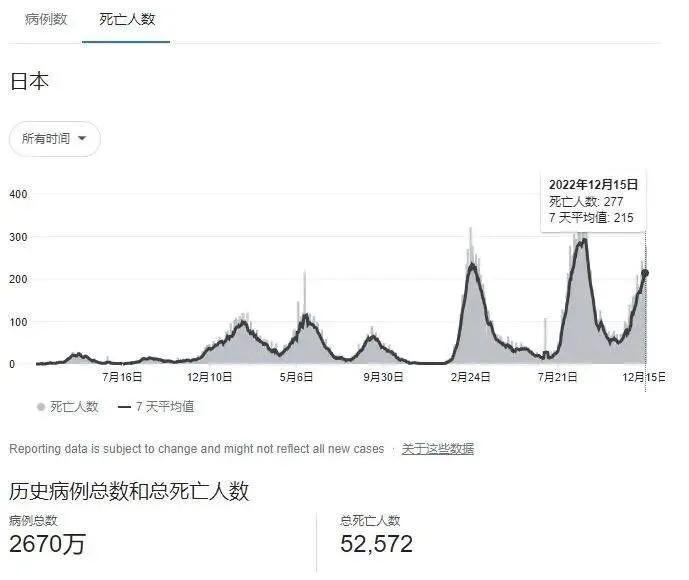The image size is (689, 580).
Task: Click the 5月6日 axis date label
Action: click(297, 377)
